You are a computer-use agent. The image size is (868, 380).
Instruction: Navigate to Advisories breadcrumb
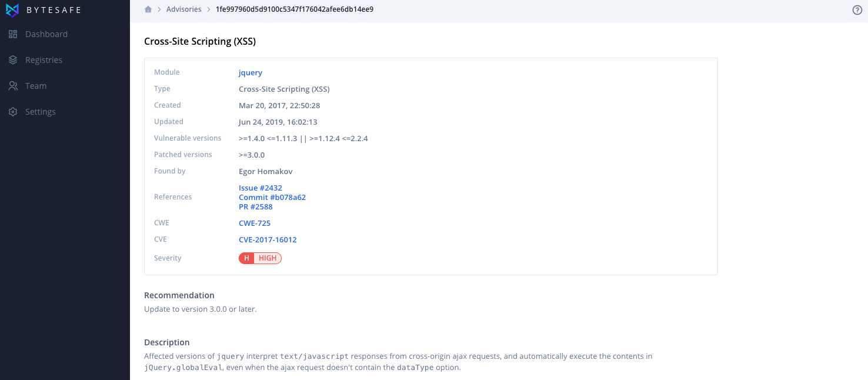(183, 9)
